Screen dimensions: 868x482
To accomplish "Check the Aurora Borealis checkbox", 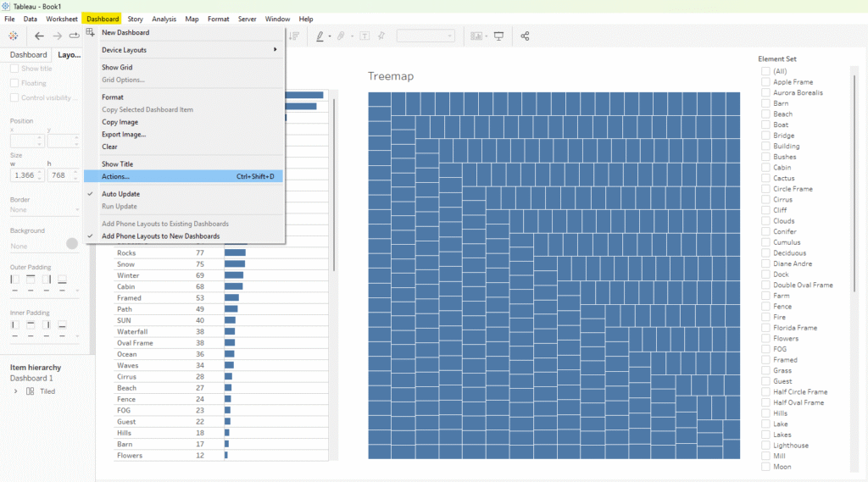I will point(765,92).
